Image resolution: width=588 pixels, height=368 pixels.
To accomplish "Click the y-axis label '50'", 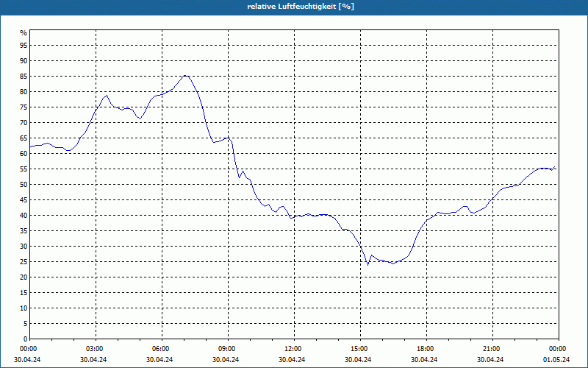I will click(24, 185).
